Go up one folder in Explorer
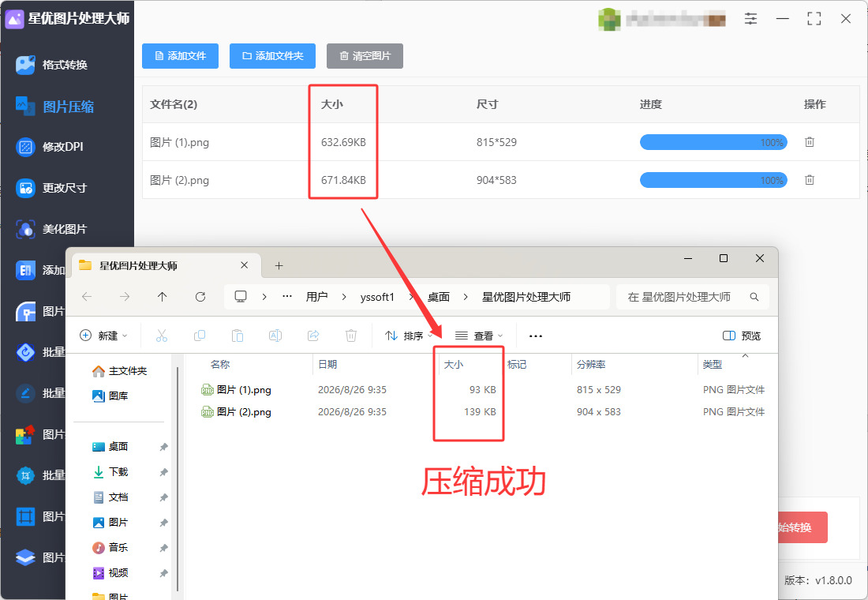Image resolution: width=868 pixels, height=600 pixels. 163,297
